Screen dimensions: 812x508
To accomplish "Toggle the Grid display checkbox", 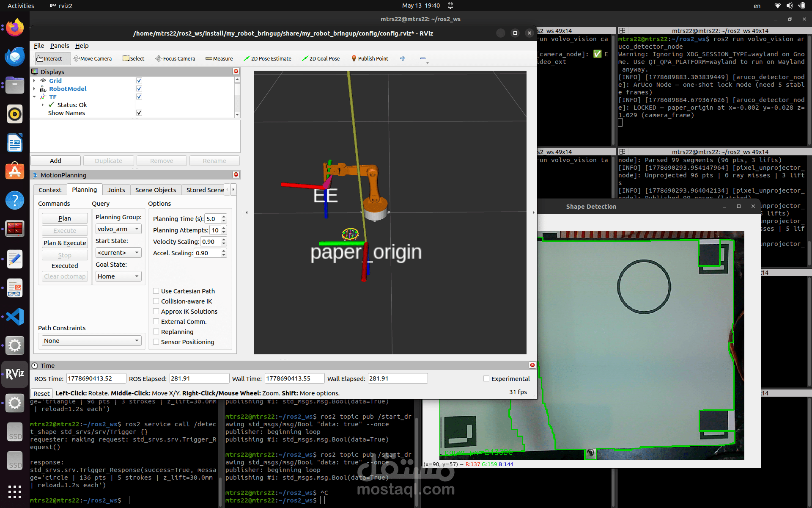I will click(139, 80).
